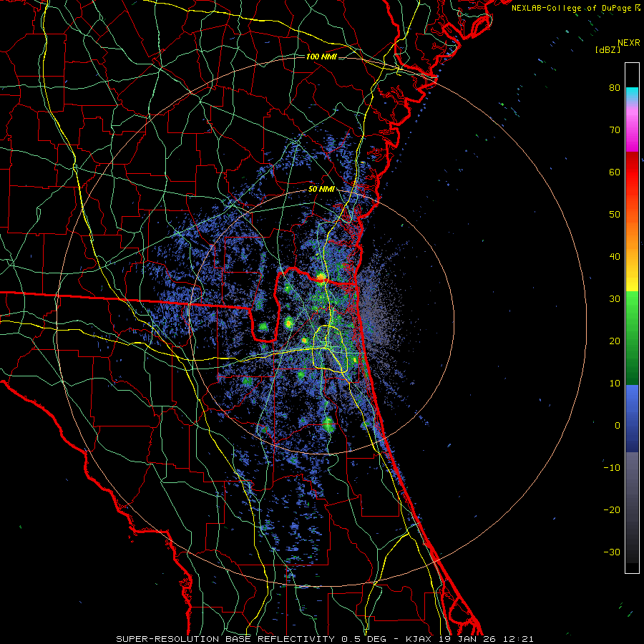Image resolution: width=644 pixels, height=644 pixels.
Task: Click the 70 dBZ scale value
Action: [615, 130]
